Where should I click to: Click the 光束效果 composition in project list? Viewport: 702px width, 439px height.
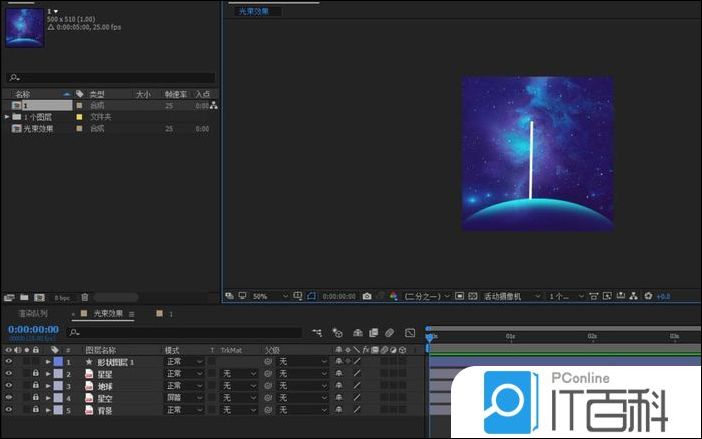38,129
